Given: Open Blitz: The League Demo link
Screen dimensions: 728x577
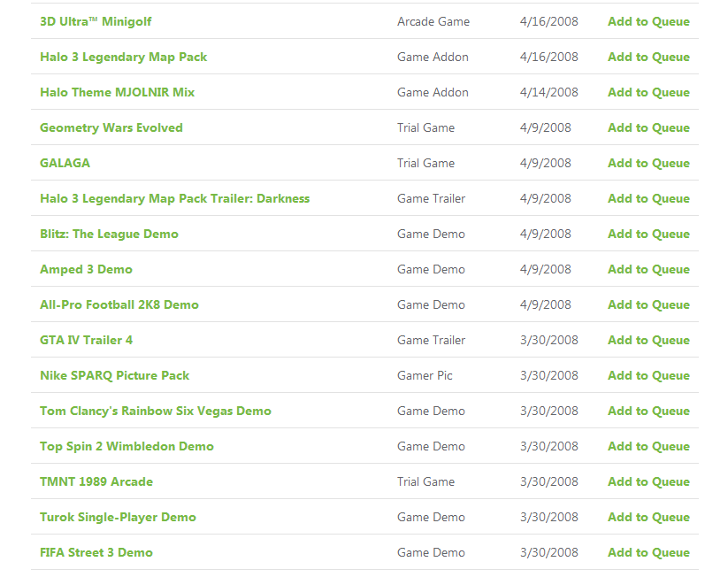Looking at the screenshot, I should 109,235.
